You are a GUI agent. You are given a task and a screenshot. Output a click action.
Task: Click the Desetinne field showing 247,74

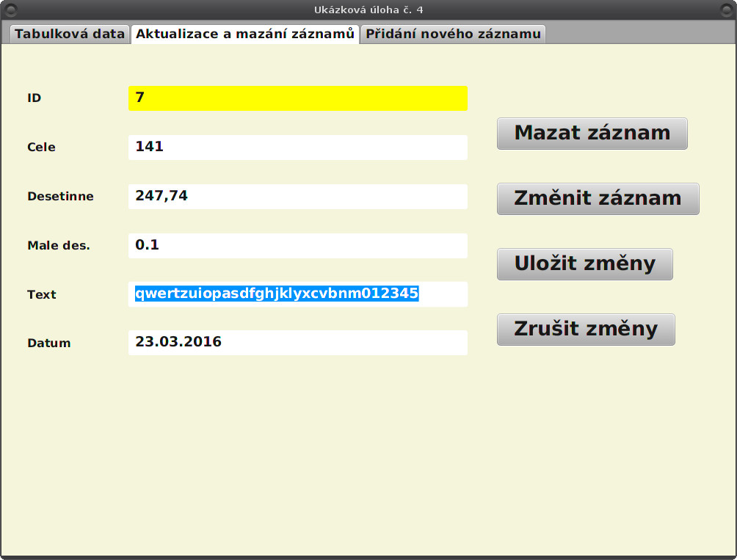pyautogui.click(x=298, y=197)
